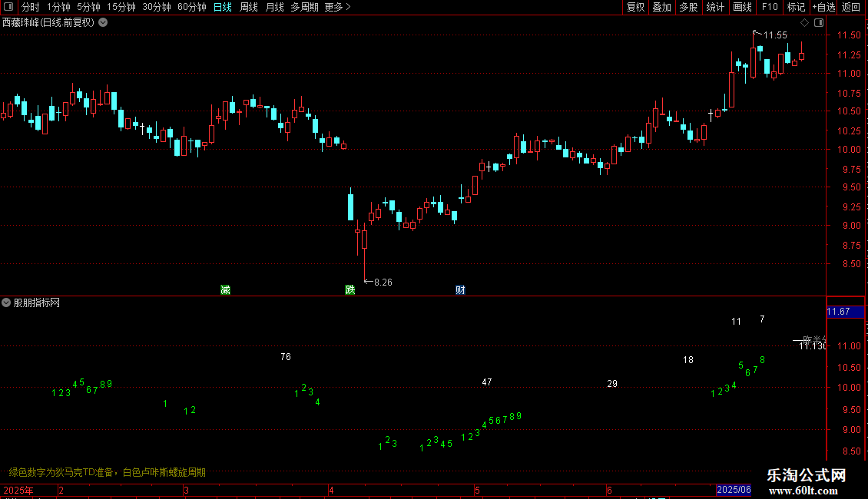Click the 返回 back button
The width and height of the screenshot is (868, 499).
click(x=851, y=7)
